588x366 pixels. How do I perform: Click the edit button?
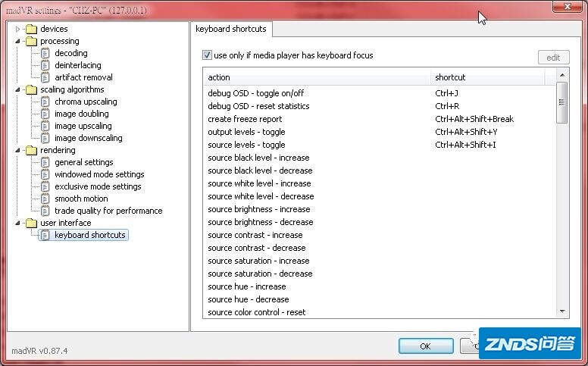click(553, 58)
